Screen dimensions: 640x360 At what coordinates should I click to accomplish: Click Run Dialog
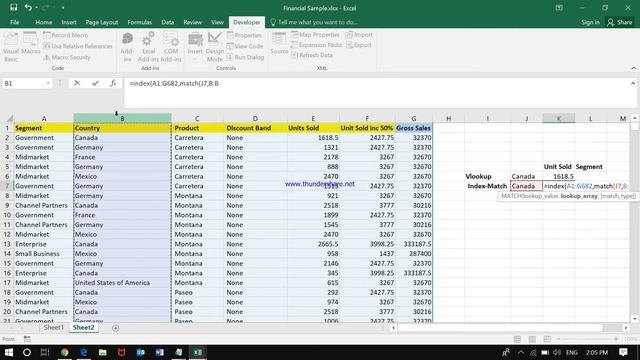coord(246,57)
